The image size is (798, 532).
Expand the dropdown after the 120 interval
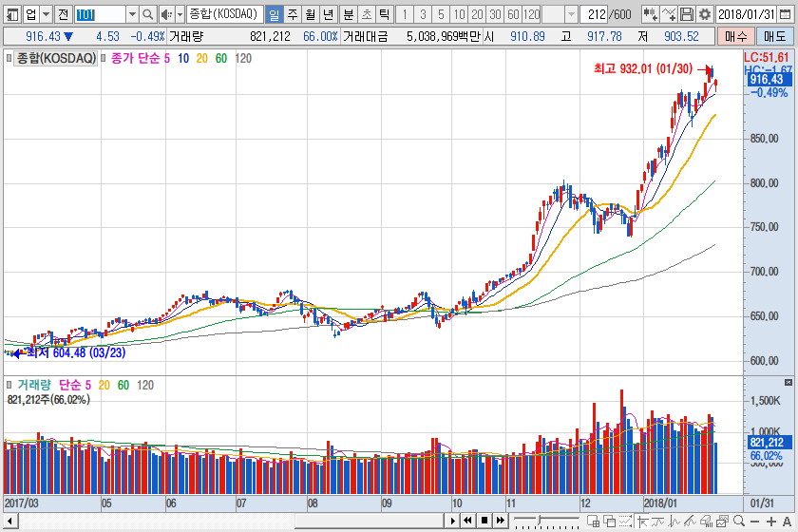point(570,14)
